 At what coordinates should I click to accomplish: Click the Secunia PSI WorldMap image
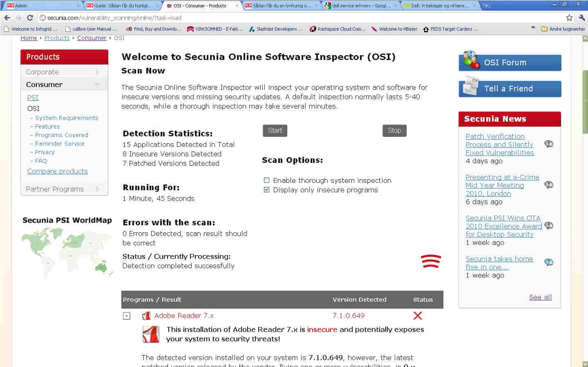tap(67, 249)
